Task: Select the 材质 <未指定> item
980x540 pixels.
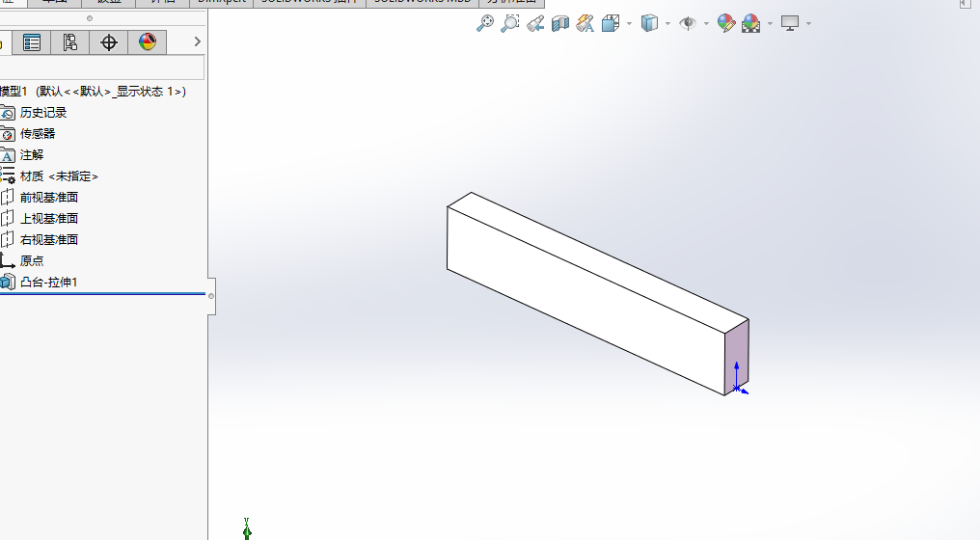Action: 59,176
